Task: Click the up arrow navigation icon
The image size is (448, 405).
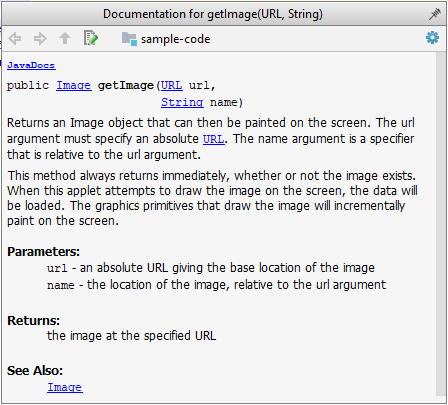Action: pos(65,39)
